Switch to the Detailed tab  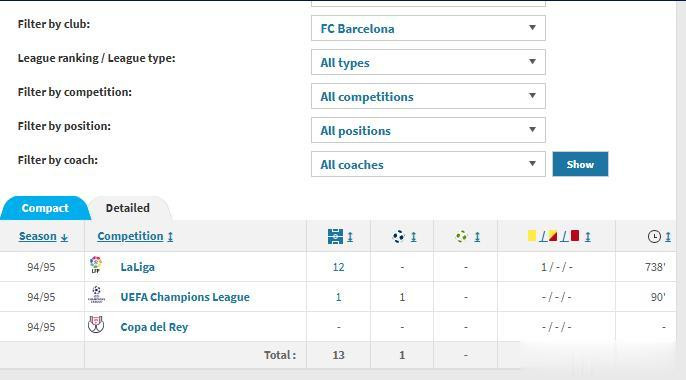tap(128, 208)
